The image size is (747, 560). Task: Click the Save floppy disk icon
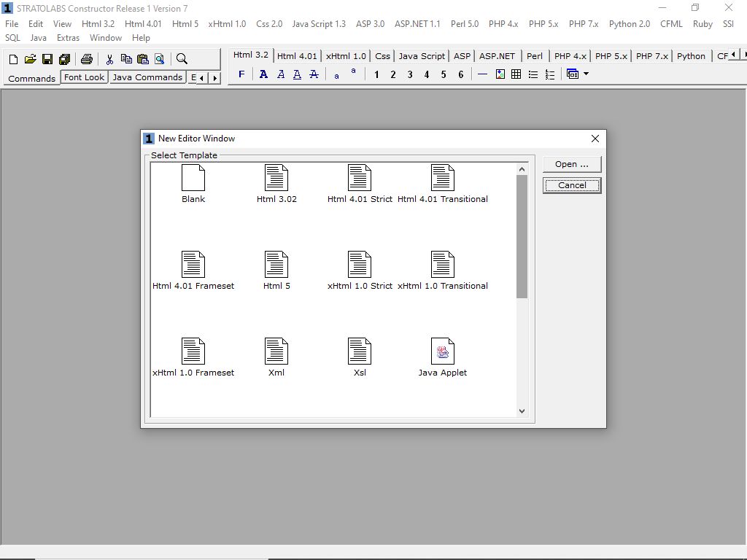(x=47, y=59)
